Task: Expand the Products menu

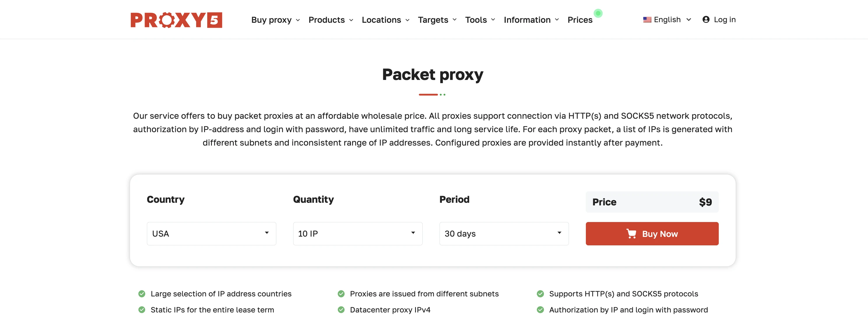Action: (331, 20)
